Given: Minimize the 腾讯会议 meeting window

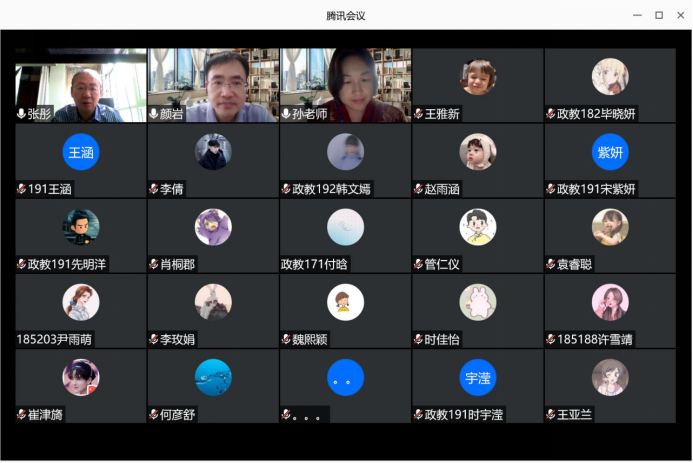Looking at the screenshot, I should pos(637,15).
